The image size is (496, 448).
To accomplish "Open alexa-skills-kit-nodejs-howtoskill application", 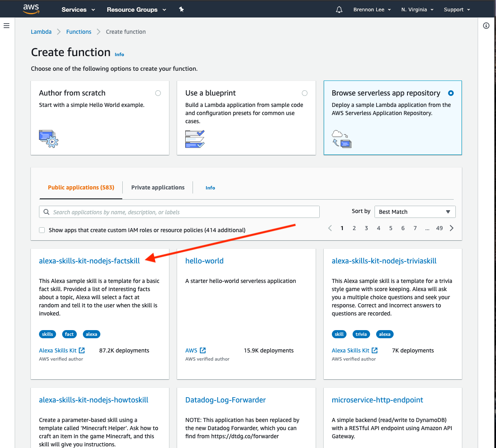I will [x=93, y=400].
